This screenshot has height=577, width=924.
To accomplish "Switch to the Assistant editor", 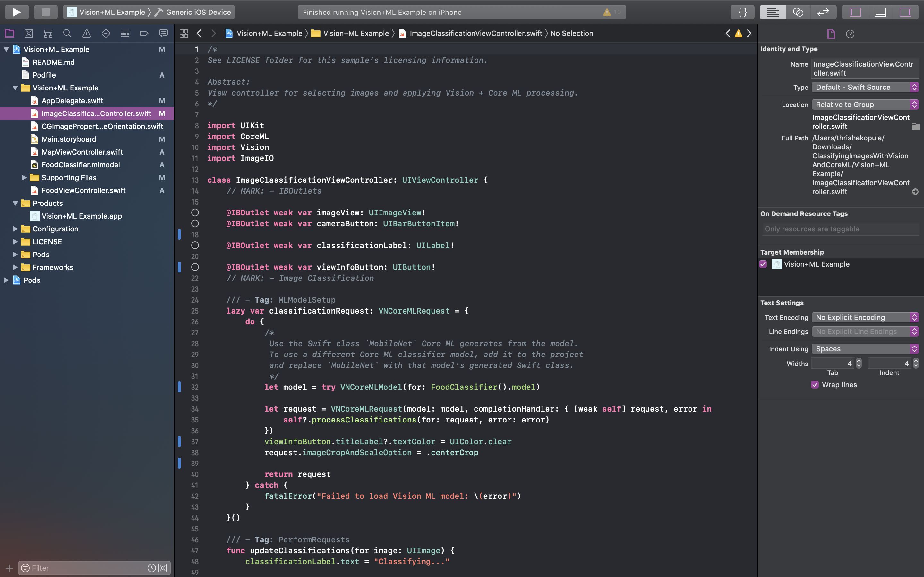I will coord(798,12).
